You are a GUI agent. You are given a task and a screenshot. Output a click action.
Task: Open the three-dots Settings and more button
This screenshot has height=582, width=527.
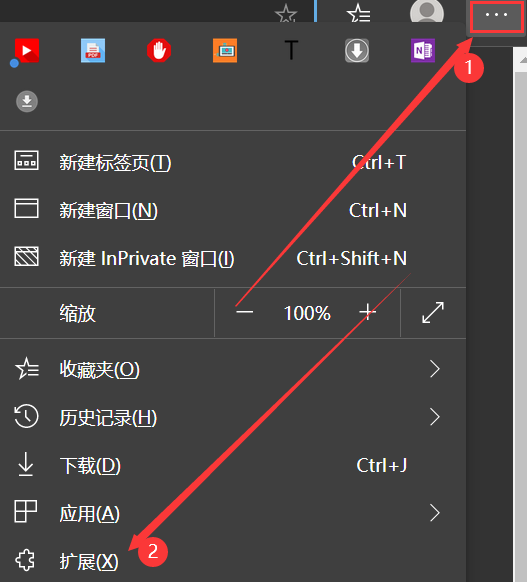coord(496,16)
